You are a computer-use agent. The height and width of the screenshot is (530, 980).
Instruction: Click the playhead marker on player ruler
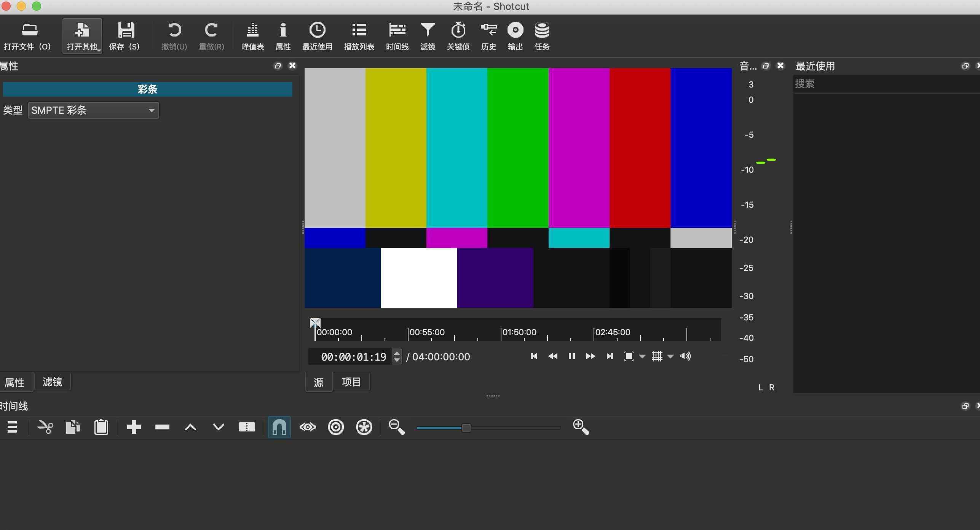click(315, 323)
